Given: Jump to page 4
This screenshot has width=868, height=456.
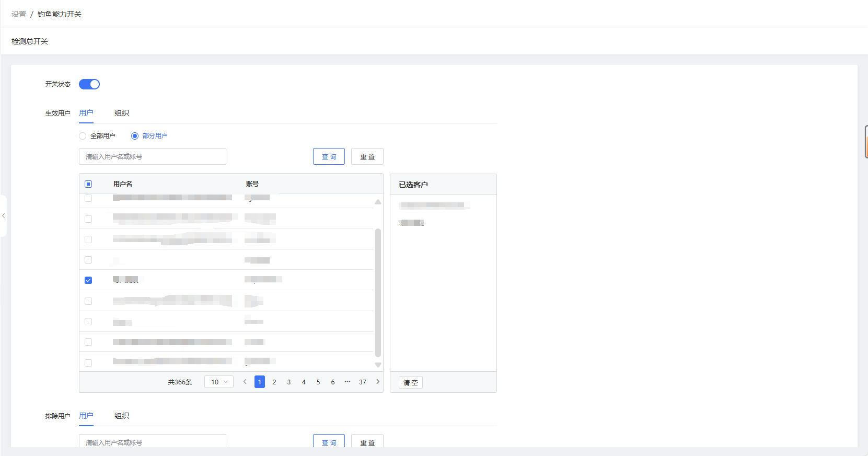Looking at the screenshot, I should pos(304,382).
